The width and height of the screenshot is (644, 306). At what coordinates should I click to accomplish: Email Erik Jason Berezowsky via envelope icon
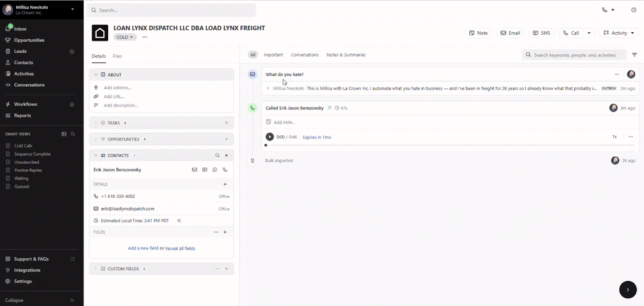[195, 169]
